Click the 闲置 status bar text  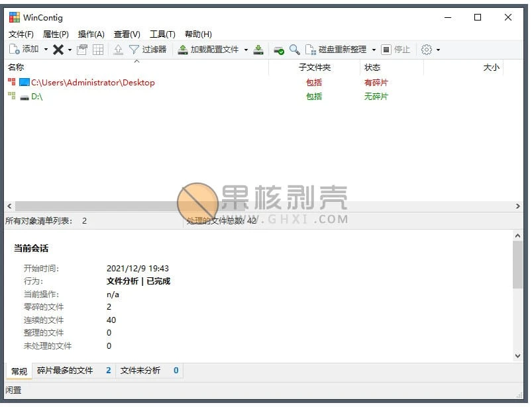(13, 390)
